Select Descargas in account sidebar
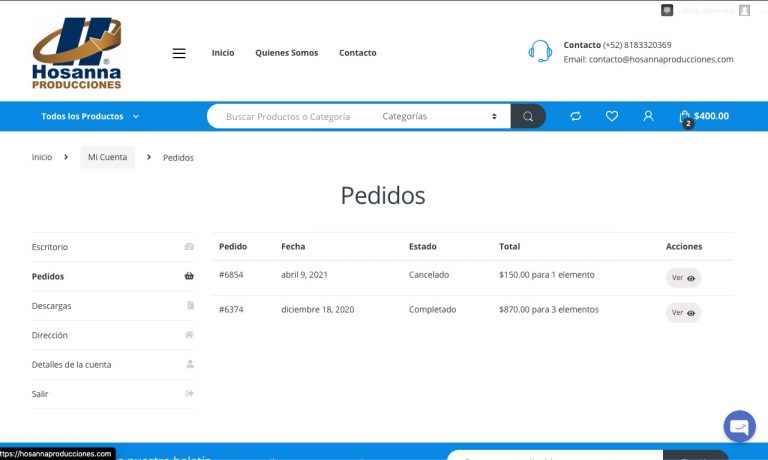Viewport: 768px width, 460px height. [x=52, y=306]
